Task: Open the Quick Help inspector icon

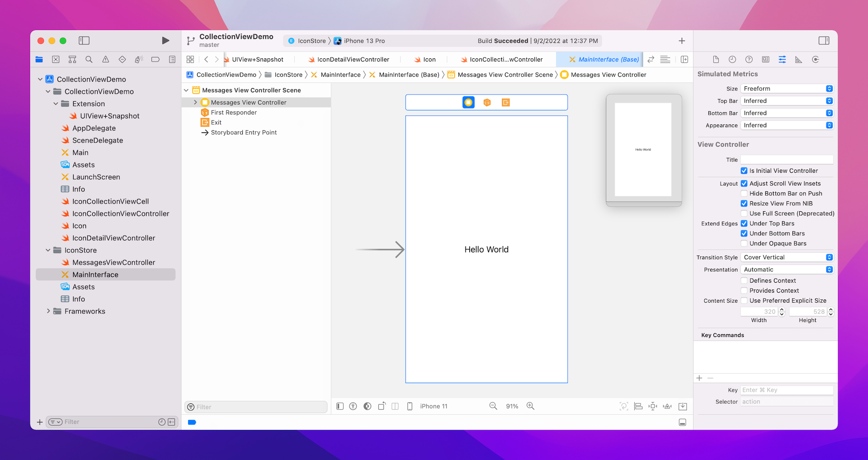Action: (x=749, y=59)
